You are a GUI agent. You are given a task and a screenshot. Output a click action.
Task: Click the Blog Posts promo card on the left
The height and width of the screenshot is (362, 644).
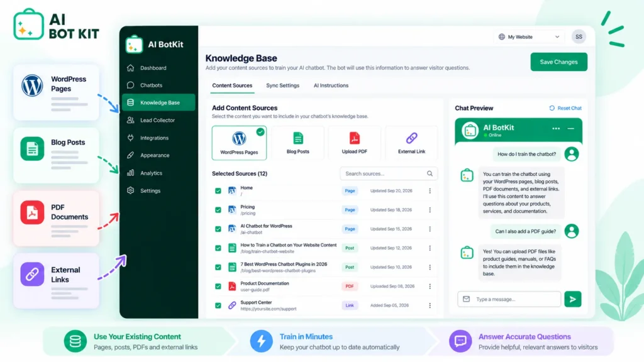coord(56,155)
